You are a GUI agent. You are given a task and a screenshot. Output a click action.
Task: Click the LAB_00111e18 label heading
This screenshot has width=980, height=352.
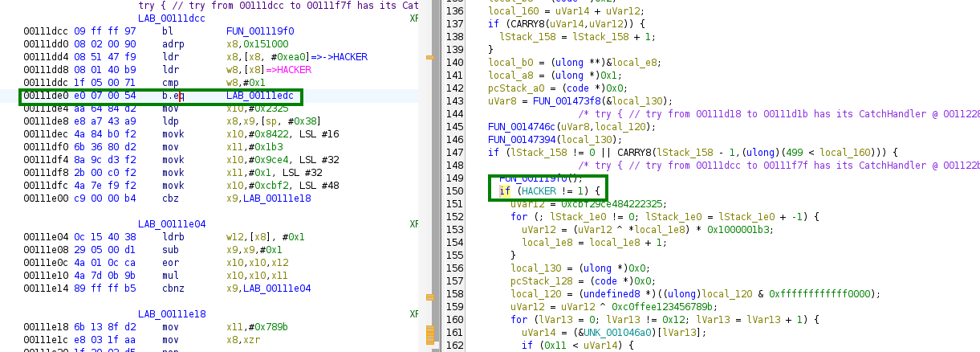[171, 313]
